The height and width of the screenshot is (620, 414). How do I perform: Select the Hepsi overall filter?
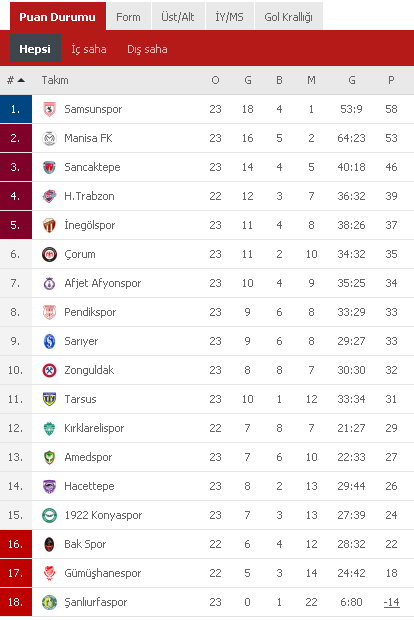tap(35, 48)
